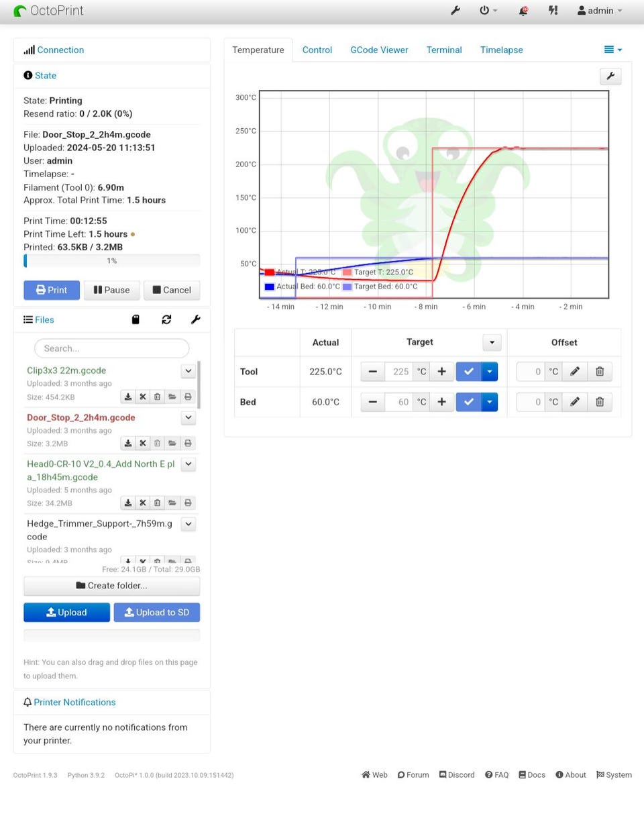
Task: Download the Head0-CR-10 V2 gcode file
Action: [x=127, y=503]
